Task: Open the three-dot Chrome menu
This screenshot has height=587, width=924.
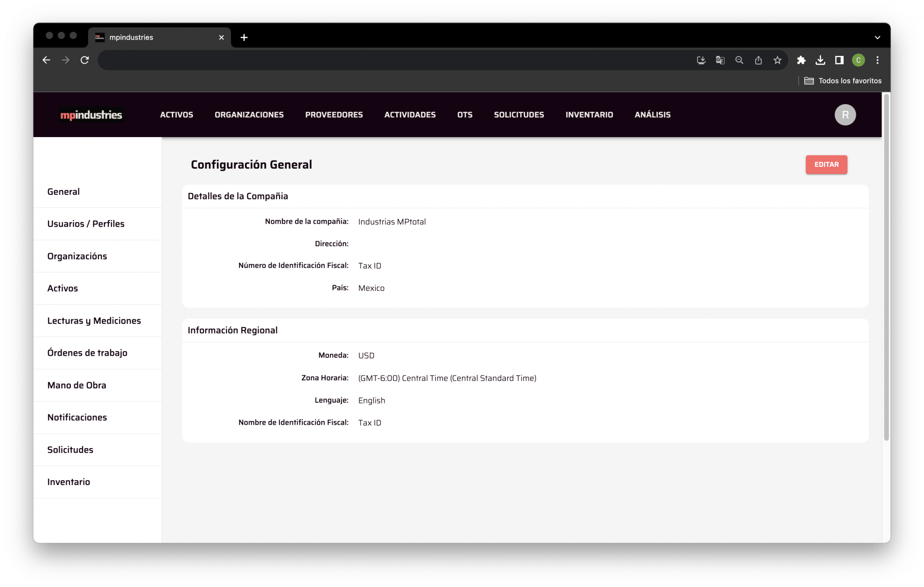Action: pyautogui.click(x=877, y=60)
